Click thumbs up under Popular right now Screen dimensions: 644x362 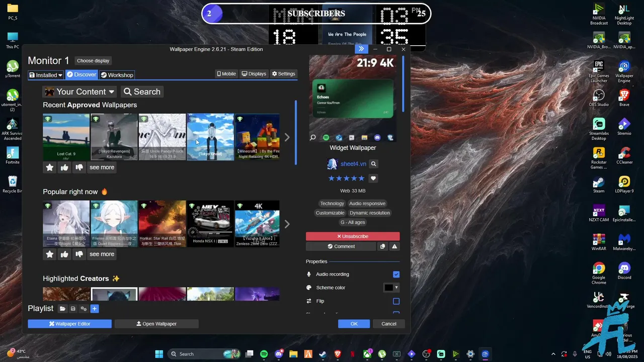64,254
